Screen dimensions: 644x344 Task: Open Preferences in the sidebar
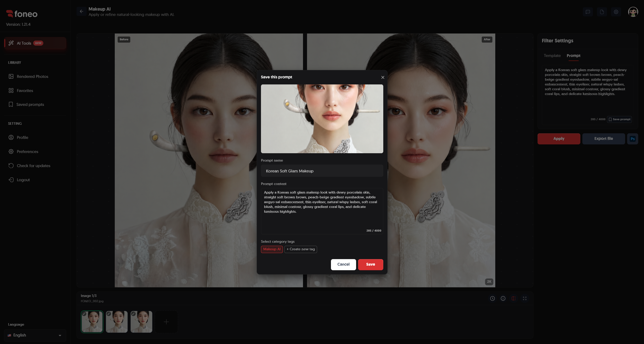[35, 151]
